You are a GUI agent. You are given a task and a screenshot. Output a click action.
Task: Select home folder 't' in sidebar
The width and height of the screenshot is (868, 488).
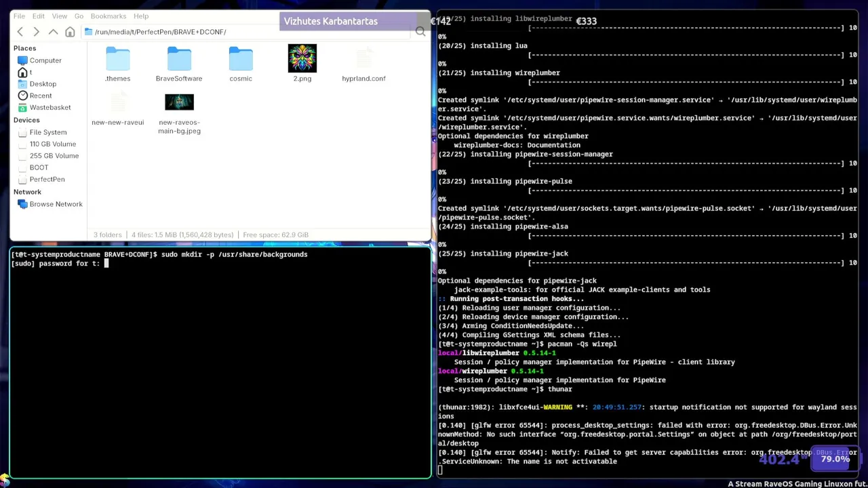[x=31, y=73]
